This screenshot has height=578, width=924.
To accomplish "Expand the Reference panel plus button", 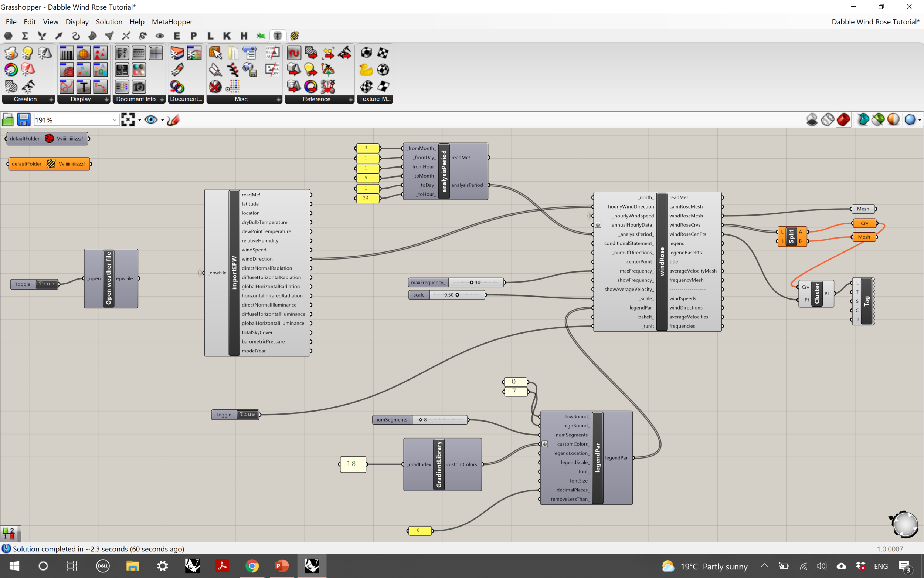I will (351, 99).
